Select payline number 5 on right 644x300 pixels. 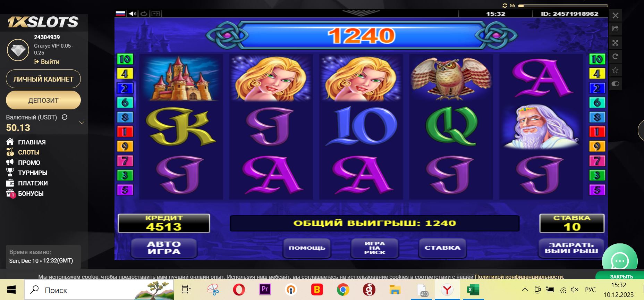(597, 190)
